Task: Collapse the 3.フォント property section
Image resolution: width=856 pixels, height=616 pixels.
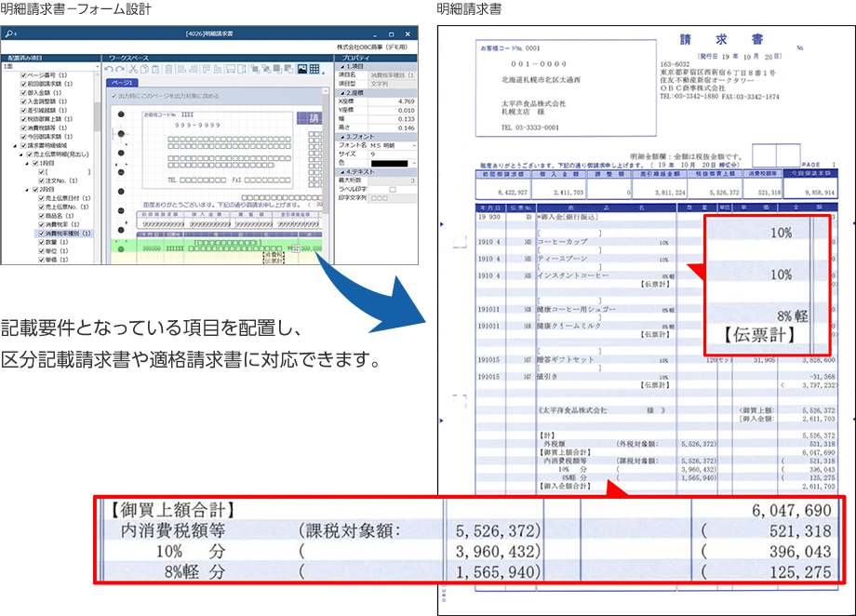Action: (x=341, y=137)
